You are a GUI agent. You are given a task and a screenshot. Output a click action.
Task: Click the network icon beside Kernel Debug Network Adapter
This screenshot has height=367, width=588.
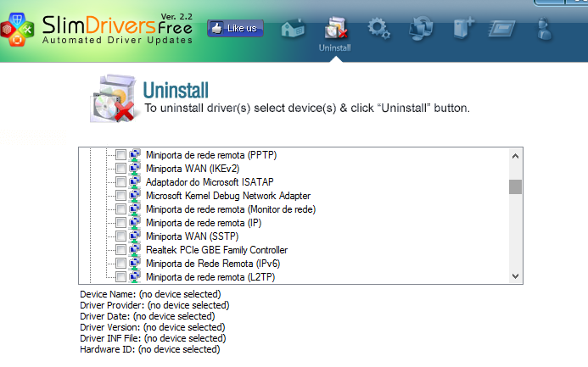tap(135, 196)
